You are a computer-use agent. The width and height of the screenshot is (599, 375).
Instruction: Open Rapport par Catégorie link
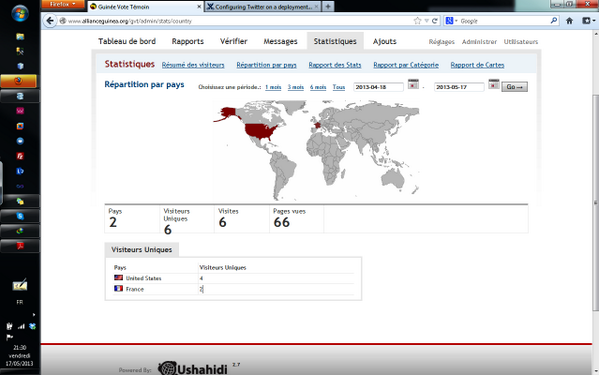pyautogui.click(x=406, y=65)
